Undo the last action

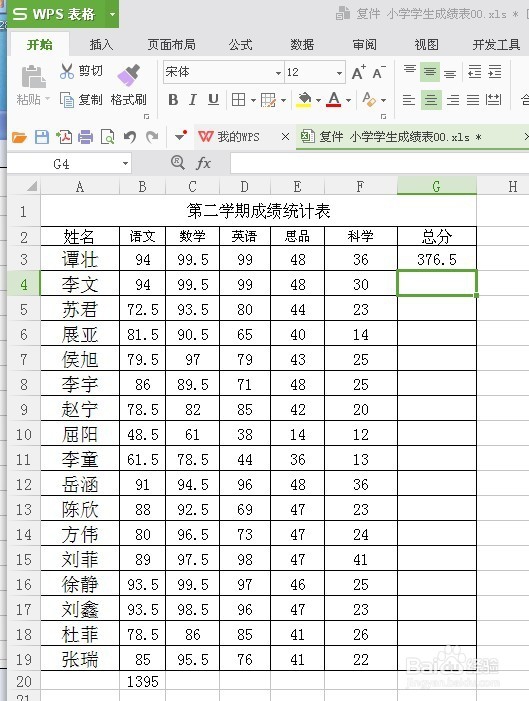(x=130, y=137)
